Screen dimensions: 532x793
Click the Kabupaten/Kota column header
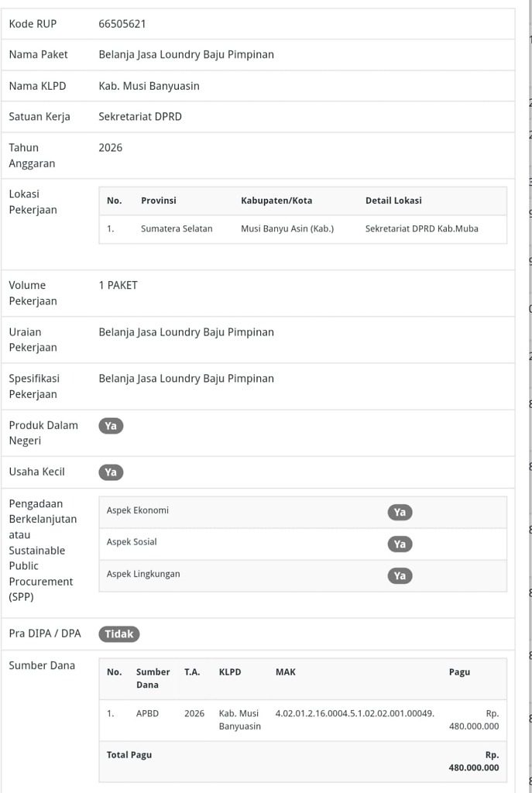pos(276,201)
